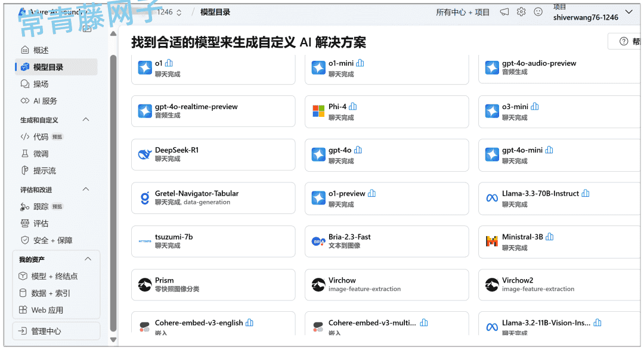Click the Meta logo on Llama-3.3-70B-Instruct
Viewport: 644px width, 350px height.
[x=492, y=198]
